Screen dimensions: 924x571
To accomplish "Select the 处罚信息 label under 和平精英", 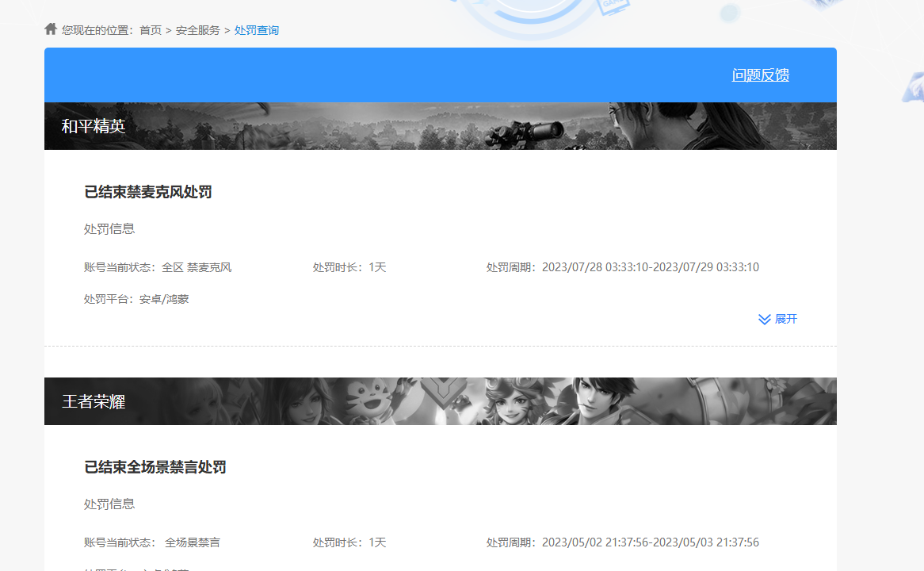I will [109, 228].
